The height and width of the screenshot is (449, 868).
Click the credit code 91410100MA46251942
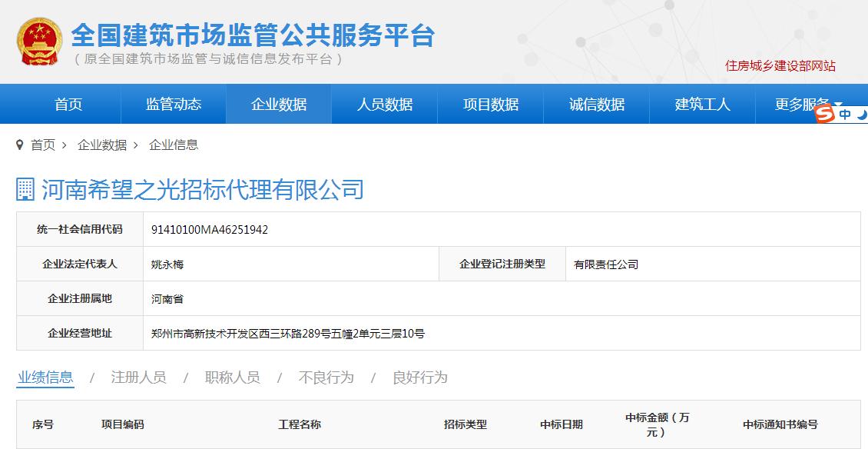(x=210, y=229)
